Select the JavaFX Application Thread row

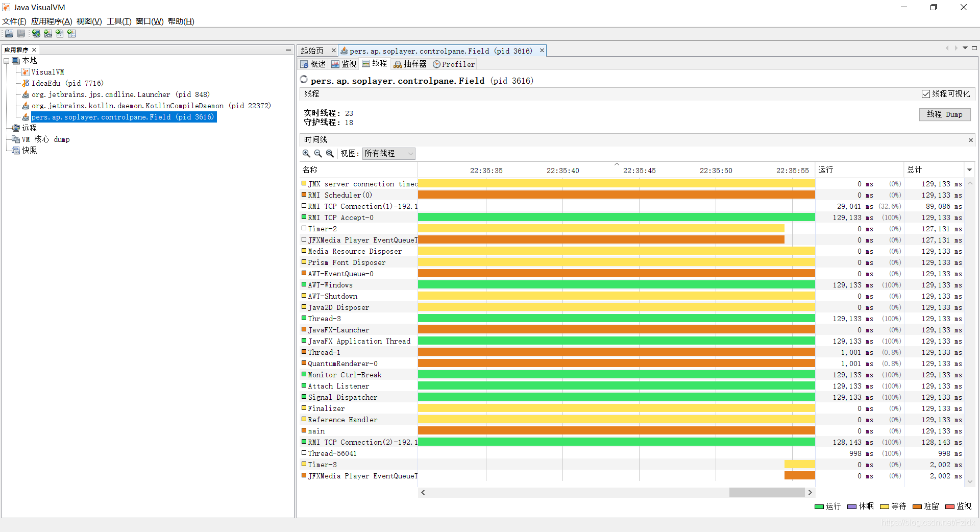[632, 341]
